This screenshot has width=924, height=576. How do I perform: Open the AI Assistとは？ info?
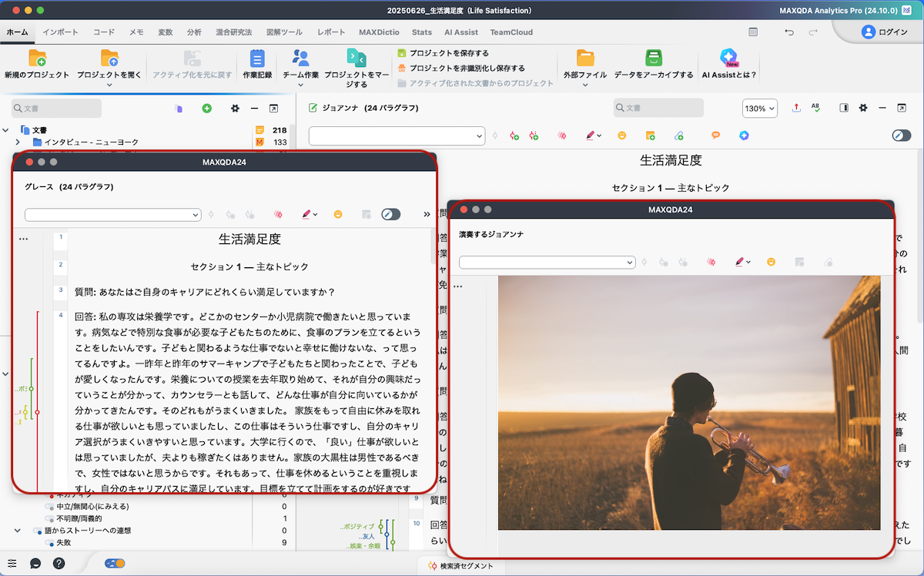pos(729,64)
